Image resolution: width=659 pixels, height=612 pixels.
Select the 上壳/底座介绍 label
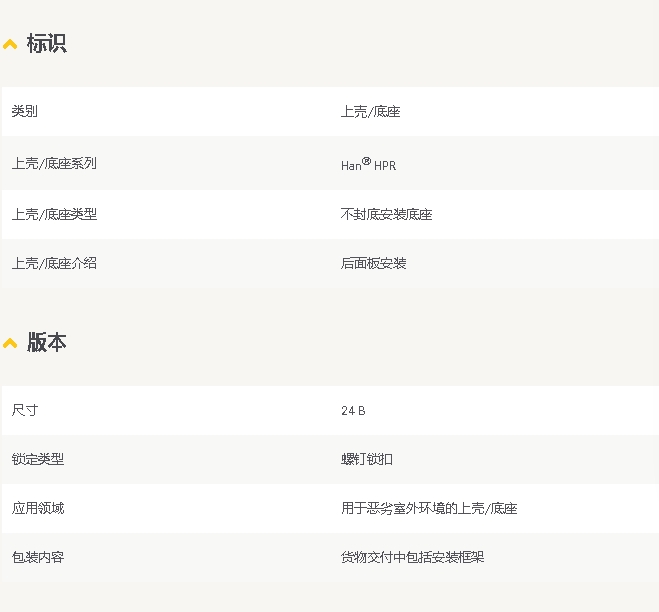pyautogui.click(x=54, y=264)
